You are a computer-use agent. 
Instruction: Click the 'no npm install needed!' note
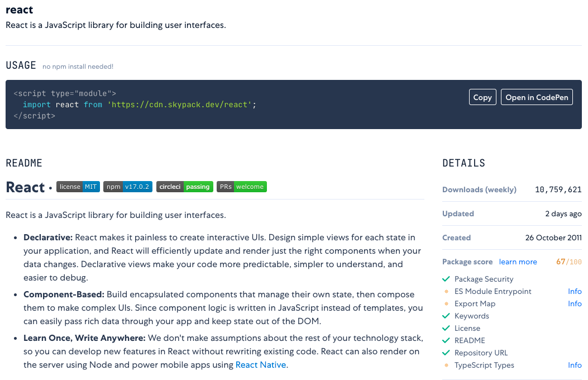click(78, 66)
